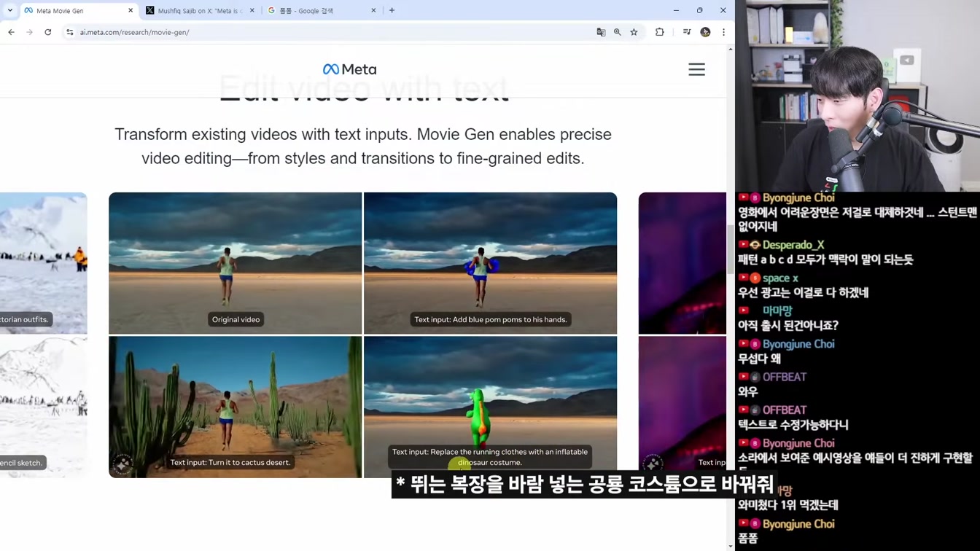Click the page vertical scrollbar thumb
The width and height of the screenshot is (980, 551).
point(730,249)
